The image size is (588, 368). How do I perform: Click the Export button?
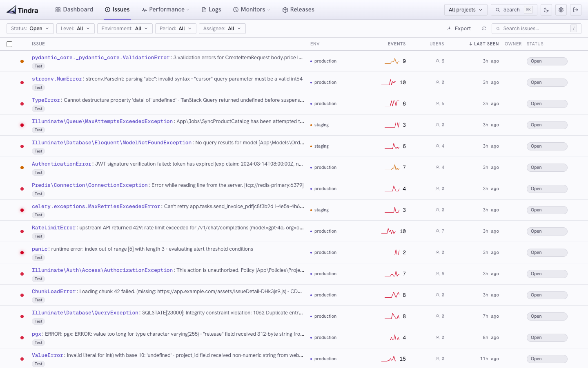(x=459, y=29)
